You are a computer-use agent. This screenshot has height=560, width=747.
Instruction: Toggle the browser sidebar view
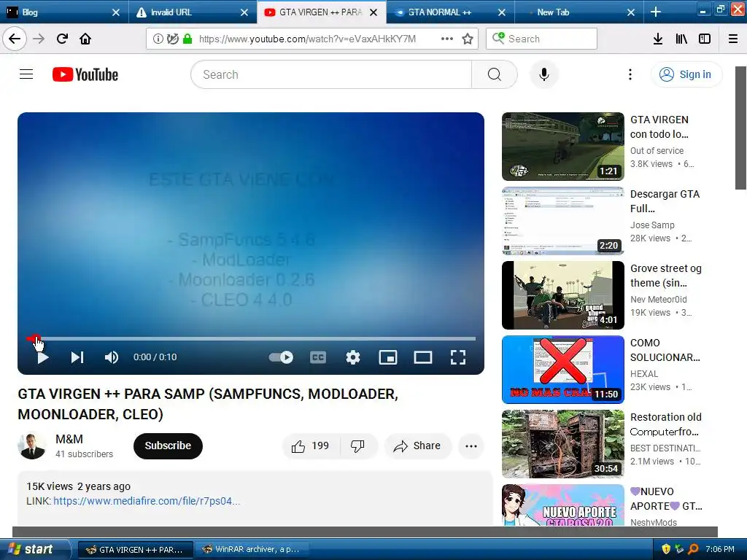(x=705, y=39)
